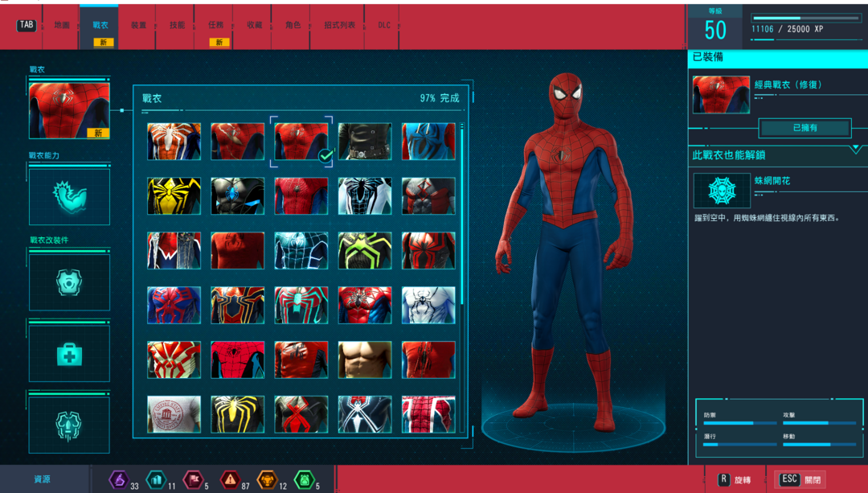Image resolution: width=868 pixels, height=493 pixels.
Task: Select the orange-red jacket suit
Action: pyautogui.click(x=301, y=359)
